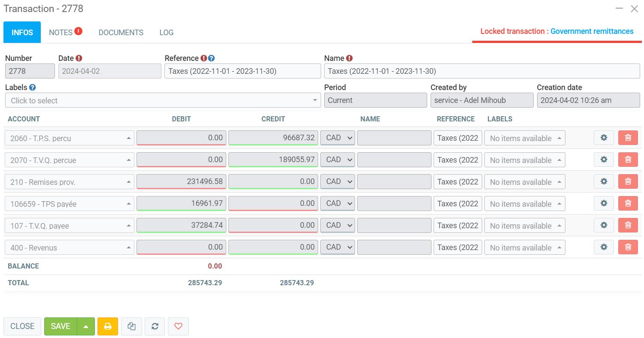Open CAD currency dropdown for 2070 row

337,160
